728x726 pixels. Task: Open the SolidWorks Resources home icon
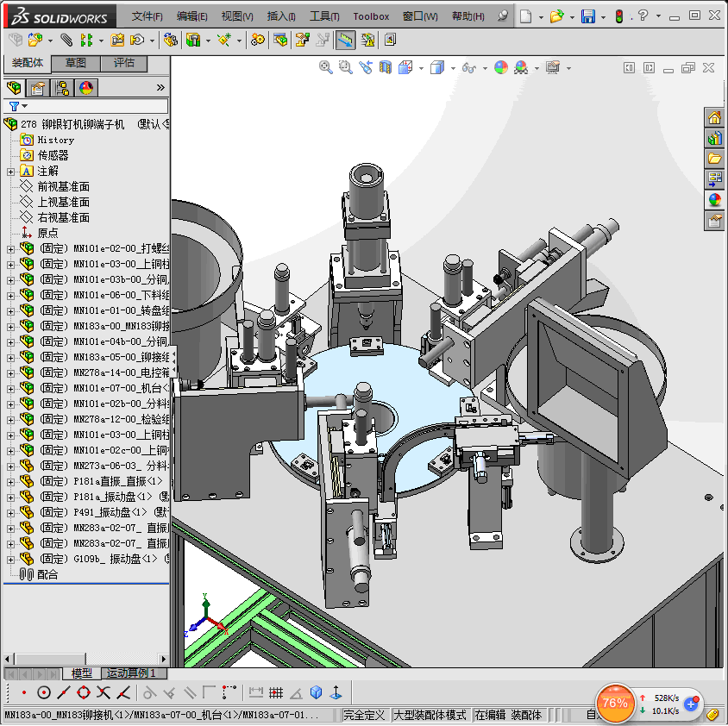(714, 118)
